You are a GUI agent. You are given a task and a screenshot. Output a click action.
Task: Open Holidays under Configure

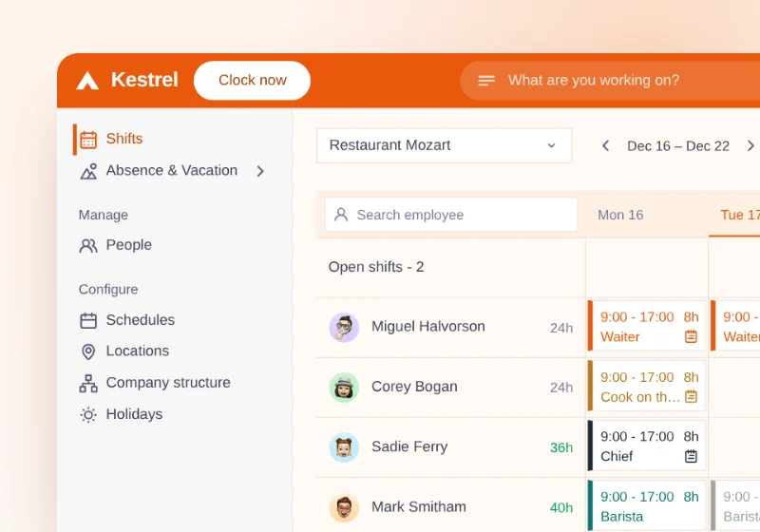(134, 414)
